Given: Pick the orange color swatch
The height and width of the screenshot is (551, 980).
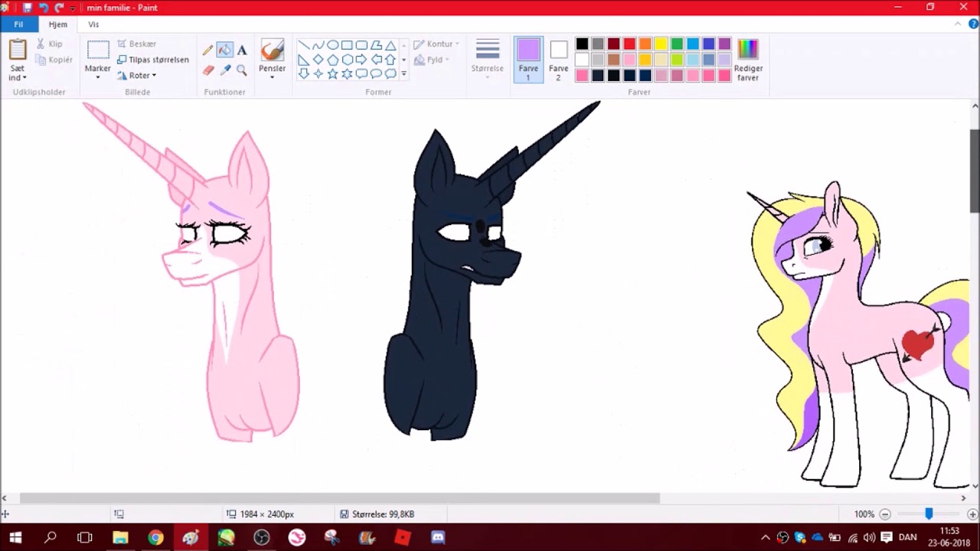Looking at the screenshot, I should 645,44.
